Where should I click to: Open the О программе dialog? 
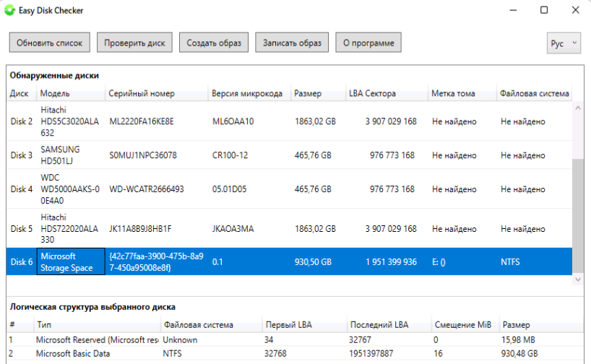coord(368,43)
